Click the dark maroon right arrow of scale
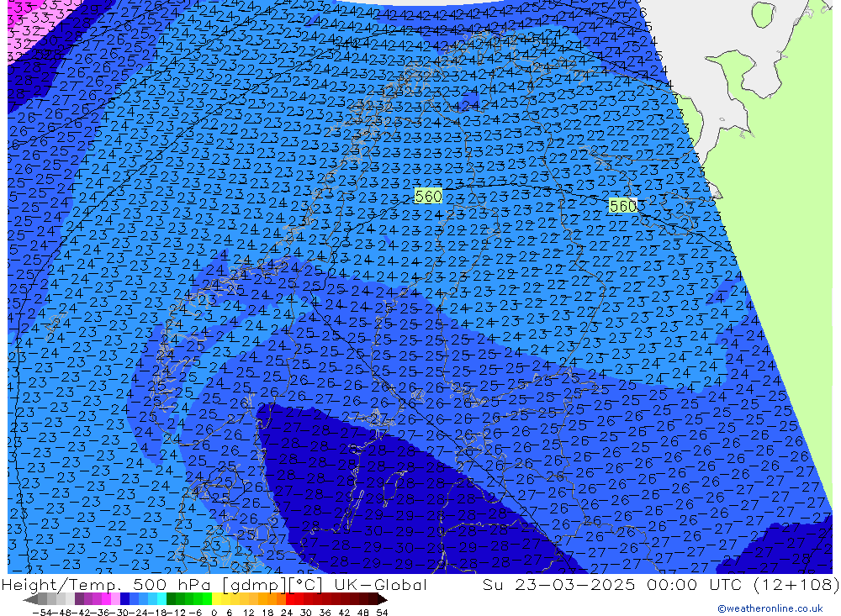Viewport: 841px width, 616px height. (383, 599)
